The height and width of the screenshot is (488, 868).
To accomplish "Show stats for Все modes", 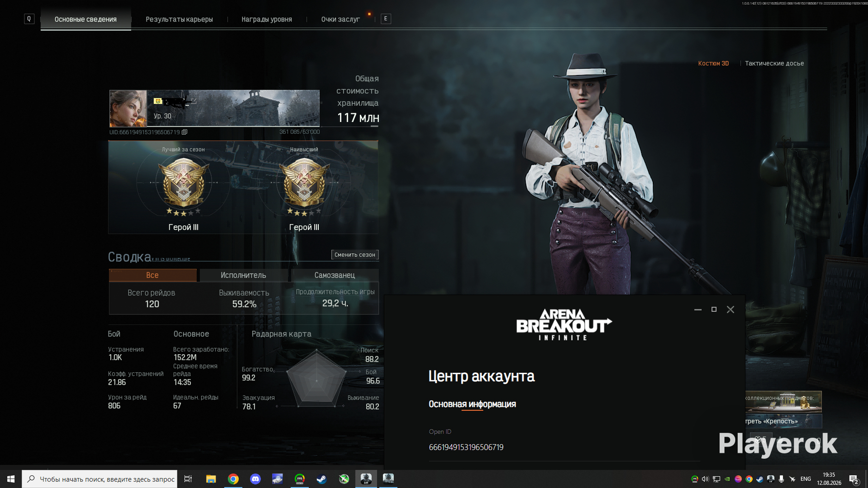I will pos(152,275).
